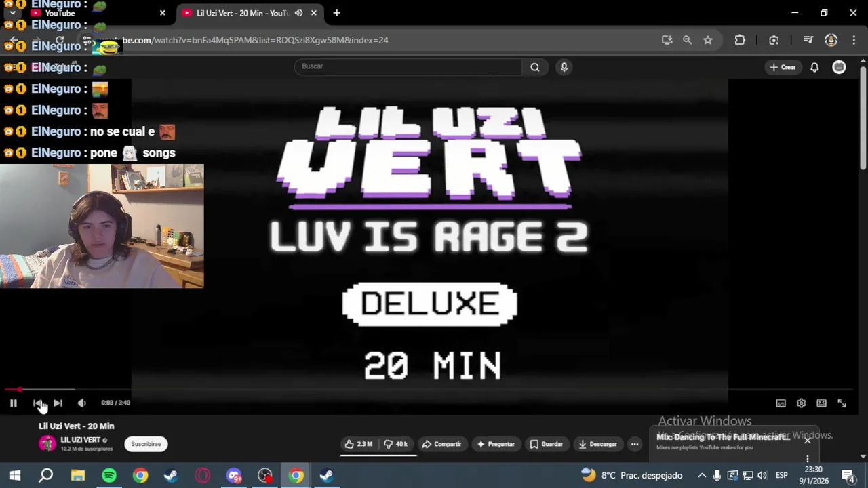
Task: Open the Mix: Dancing To The Full Minecraft playlist
Action: [x=723, y=437]
